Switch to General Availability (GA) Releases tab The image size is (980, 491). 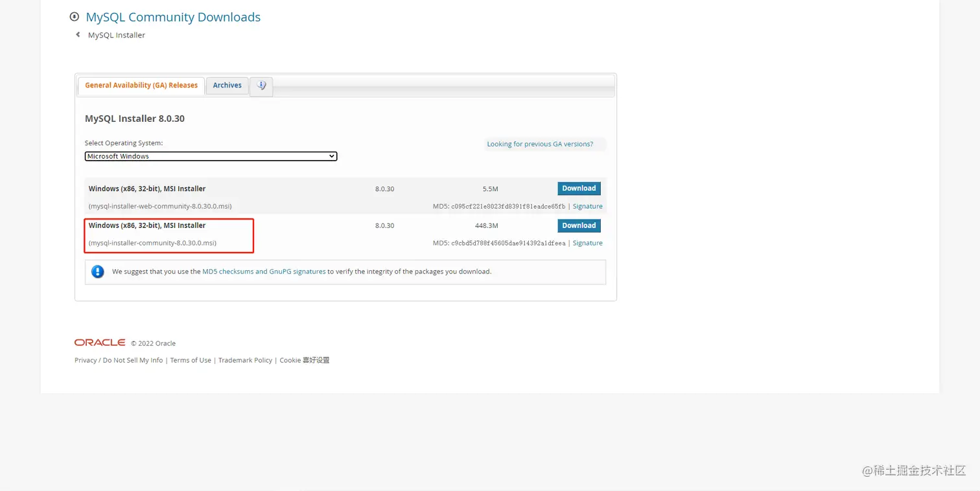tap(141, 86)
